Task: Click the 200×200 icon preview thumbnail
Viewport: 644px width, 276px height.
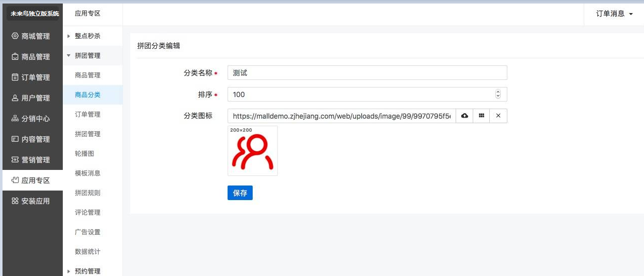Action: 253,151
